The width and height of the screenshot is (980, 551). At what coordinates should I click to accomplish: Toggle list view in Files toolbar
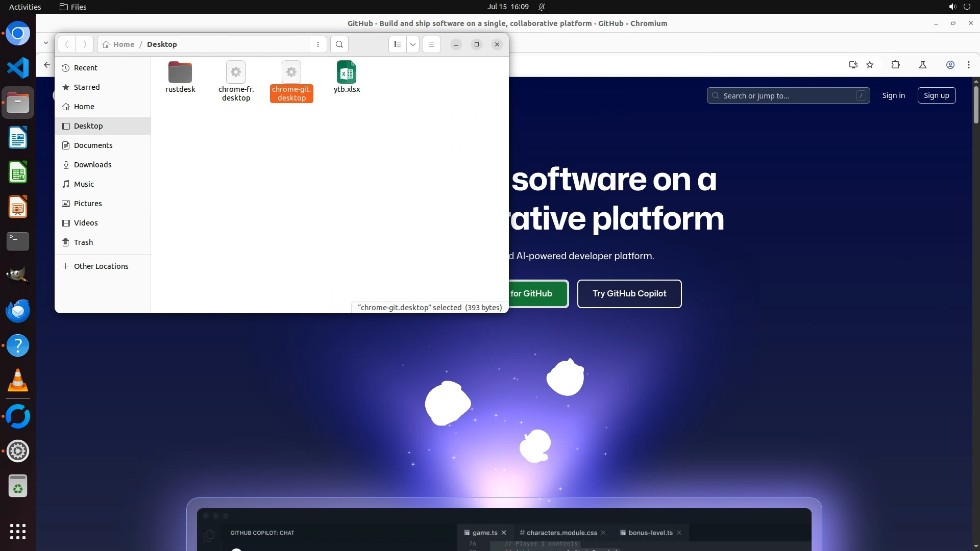coord(398,44)
